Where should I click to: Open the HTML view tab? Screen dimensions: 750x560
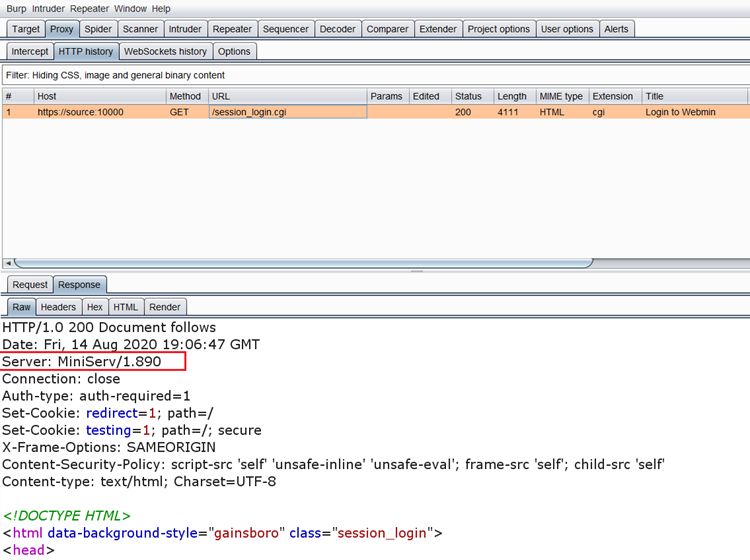pyautogui.click(x=125, y=307)
